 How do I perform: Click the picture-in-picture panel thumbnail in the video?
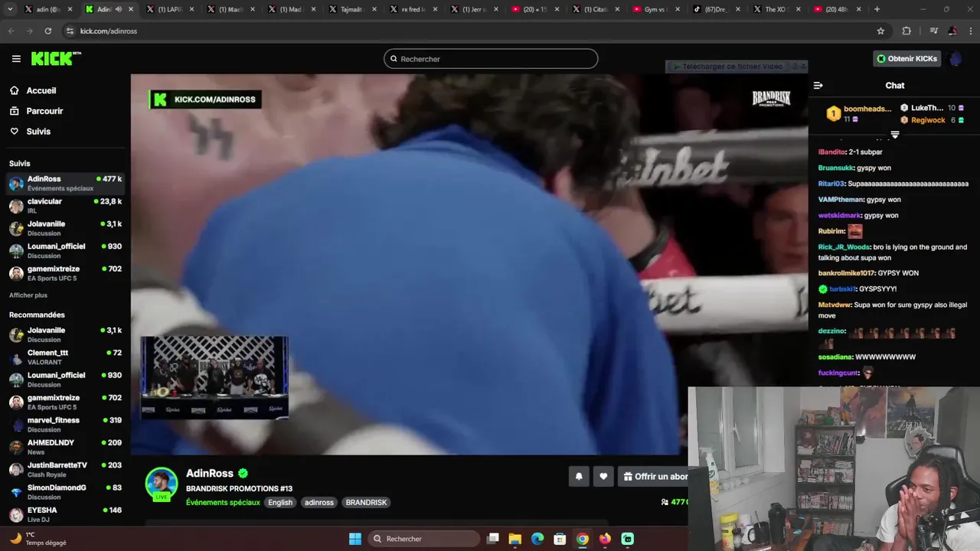(214, 377)
